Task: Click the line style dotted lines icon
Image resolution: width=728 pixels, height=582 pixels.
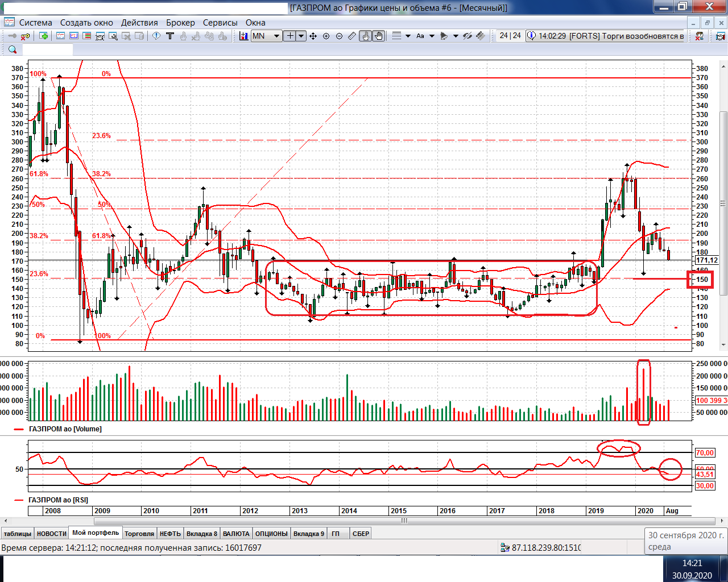Action: click(396, 36)
